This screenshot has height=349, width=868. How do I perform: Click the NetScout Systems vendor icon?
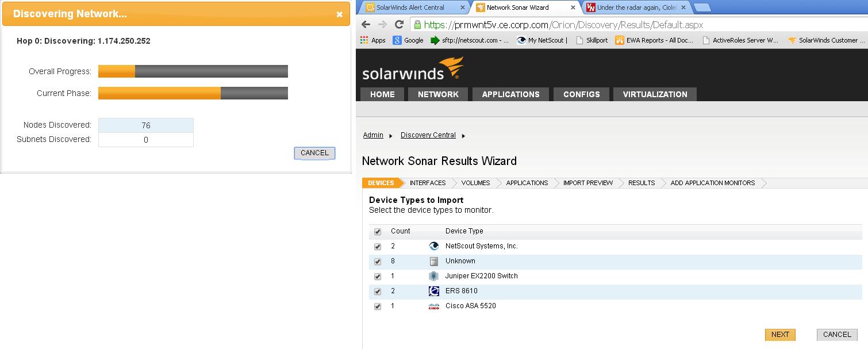(434, 246)
